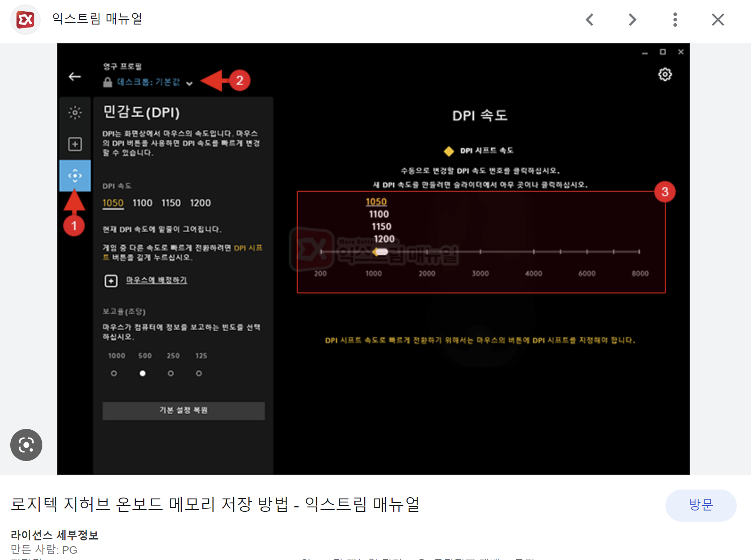The width and height of the screenshot is (751, 560).
Task: Expand the 데스크톱: 기본값 profile dropdown
Action: tap(189, 83)
